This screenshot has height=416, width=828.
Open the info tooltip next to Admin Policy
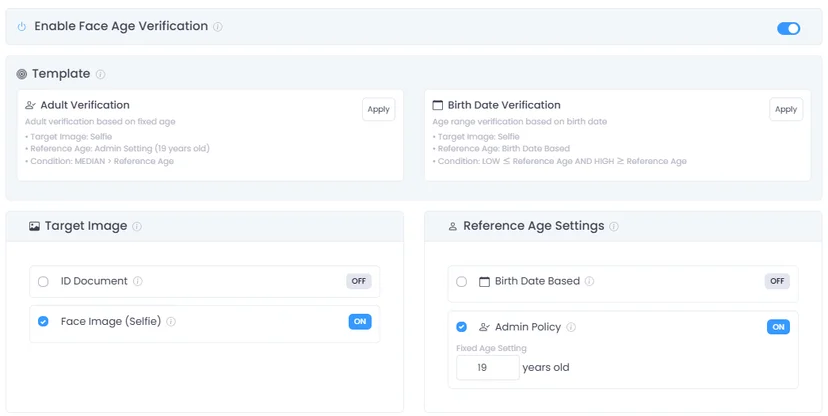(x=571, y=327)
